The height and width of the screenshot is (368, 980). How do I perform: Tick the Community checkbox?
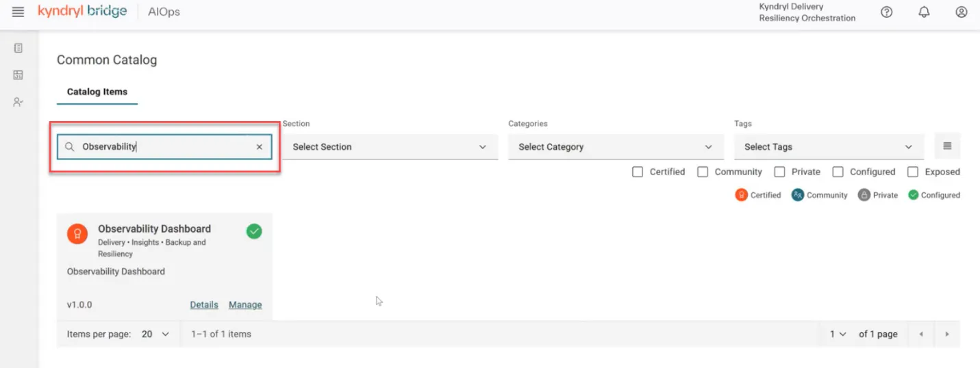703,172
